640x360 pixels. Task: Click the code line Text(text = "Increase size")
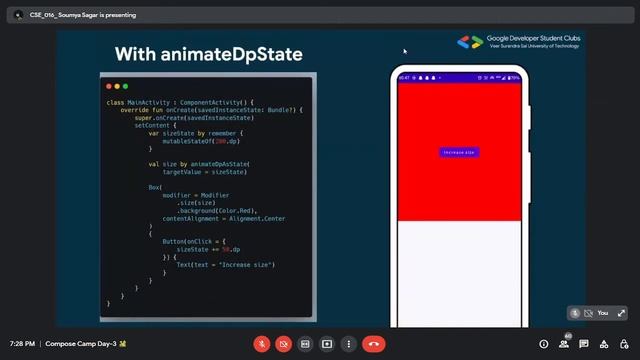[226, 265]
